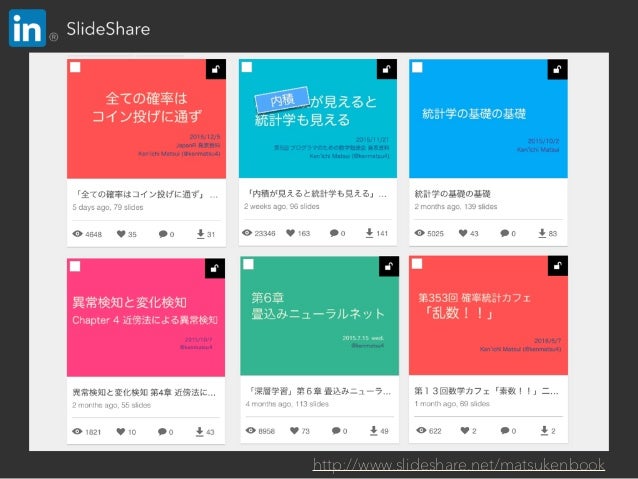Click download icon showing 83
This screenshot has width=638, height=479.
542,233
